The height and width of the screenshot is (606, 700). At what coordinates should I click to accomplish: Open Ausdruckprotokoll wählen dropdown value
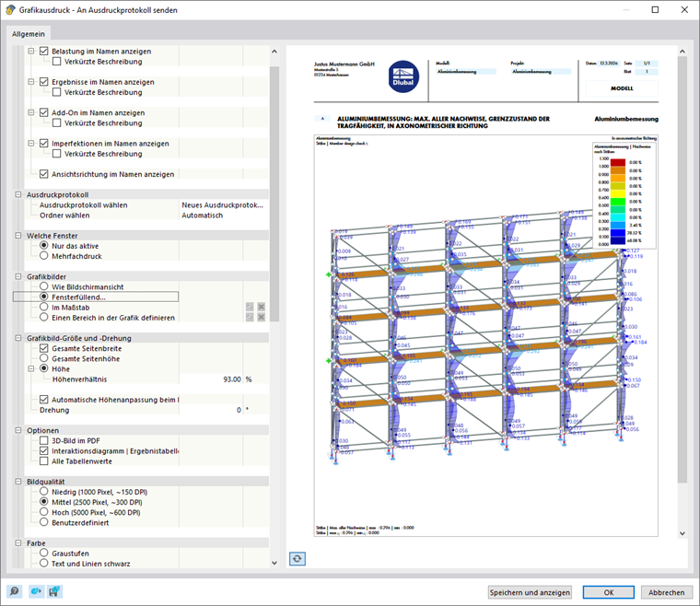click(223, 204)
